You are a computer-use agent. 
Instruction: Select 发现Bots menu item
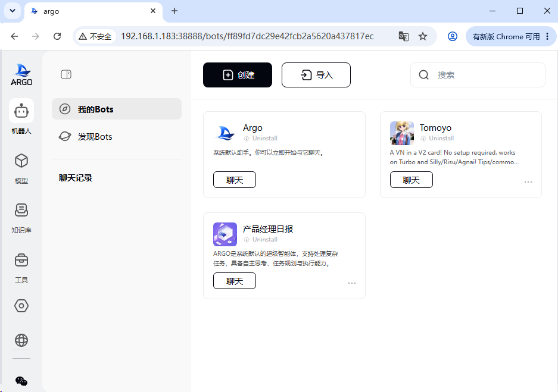click(117, 136)
